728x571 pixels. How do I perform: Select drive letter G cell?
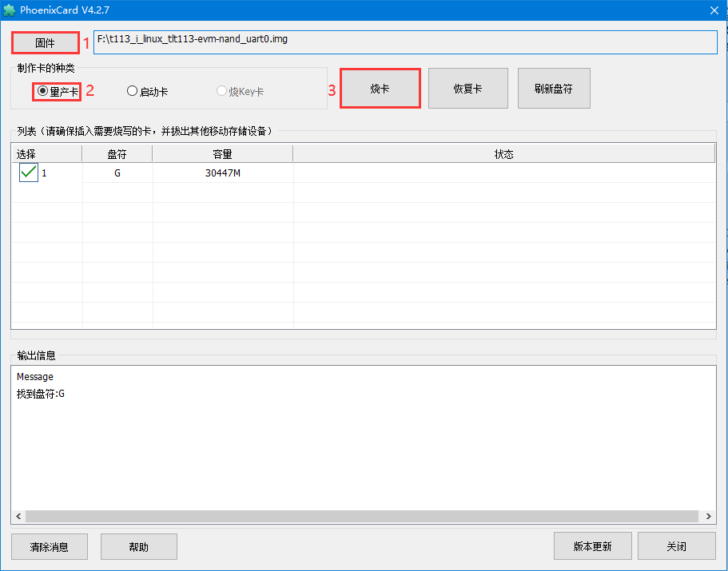point(117,173)
